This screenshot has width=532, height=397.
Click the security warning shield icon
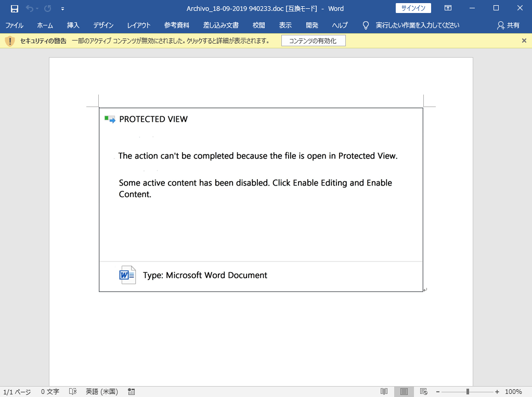pos(10,41)
